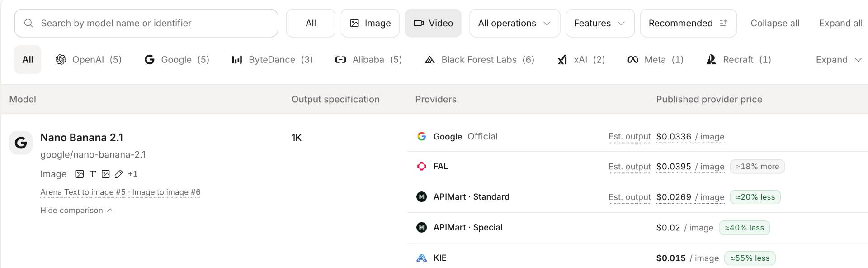This screenshot has height=268, width=868.
Task: Click the search magnifier icon
Action: tap(28, 23)
